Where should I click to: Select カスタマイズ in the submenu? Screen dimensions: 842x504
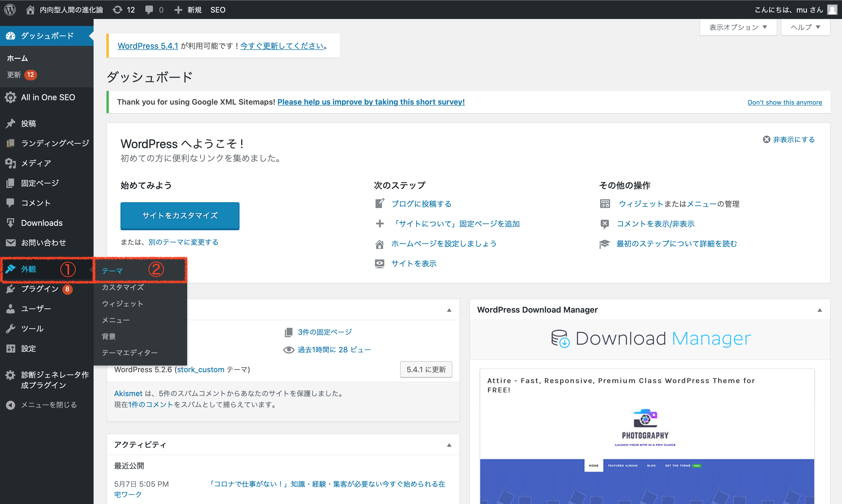point(123,287)
